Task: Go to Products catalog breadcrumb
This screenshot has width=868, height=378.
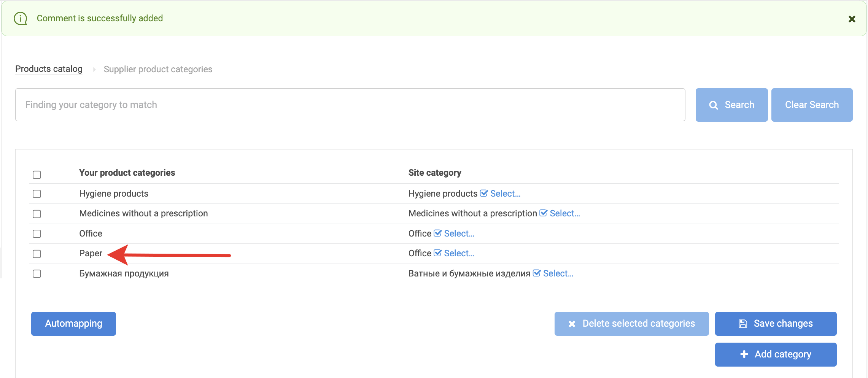Action: (x=49, y=69)
